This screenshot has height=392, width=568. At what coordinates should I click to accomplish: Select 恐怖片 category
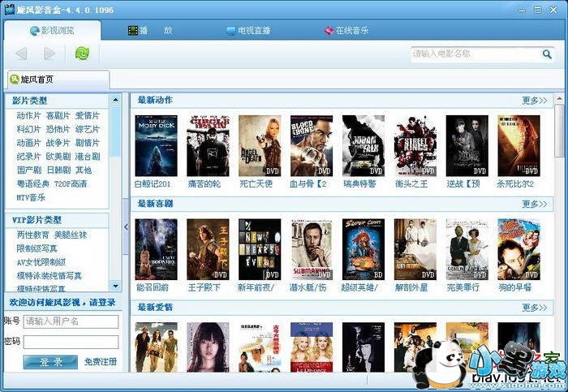pos(58,129)
